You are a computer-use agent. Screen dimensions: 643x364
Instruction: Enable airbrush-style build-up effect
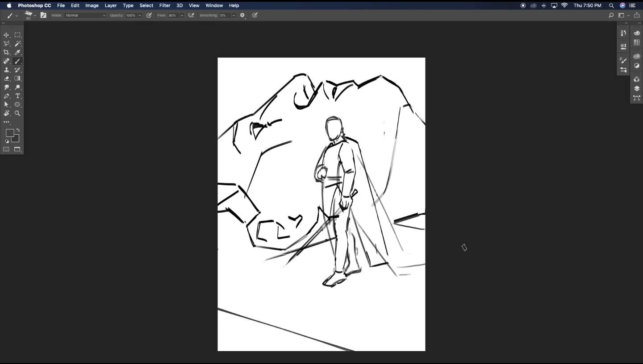pyautogui.click(x=191, y=15)
